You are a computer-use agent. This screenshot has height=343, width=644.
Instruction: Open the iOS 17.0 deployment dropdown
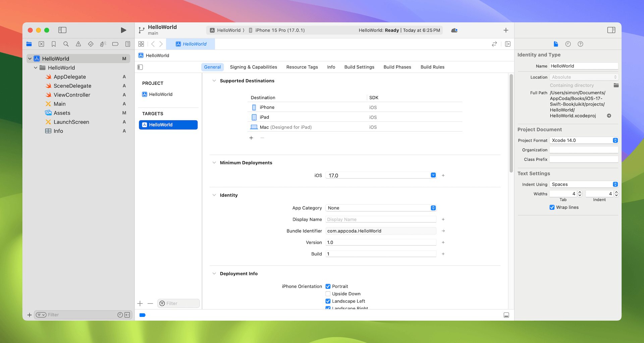(433, 175)
